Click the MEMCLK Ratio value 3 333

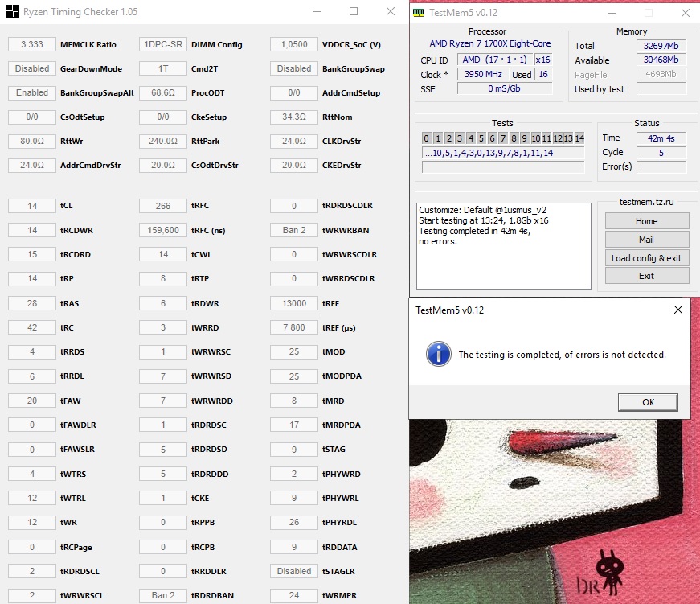click(x=32, y=44)
